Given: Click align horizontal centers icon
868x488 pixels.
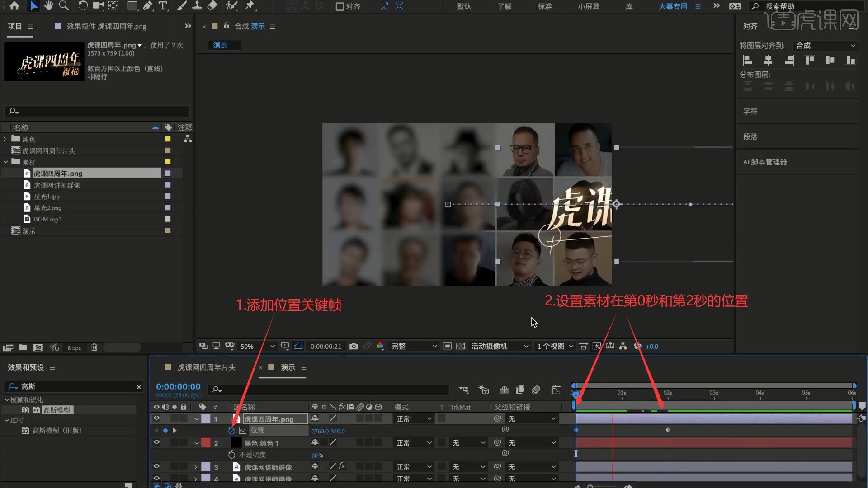Looking at the screenshot, I should pos(768,60).
